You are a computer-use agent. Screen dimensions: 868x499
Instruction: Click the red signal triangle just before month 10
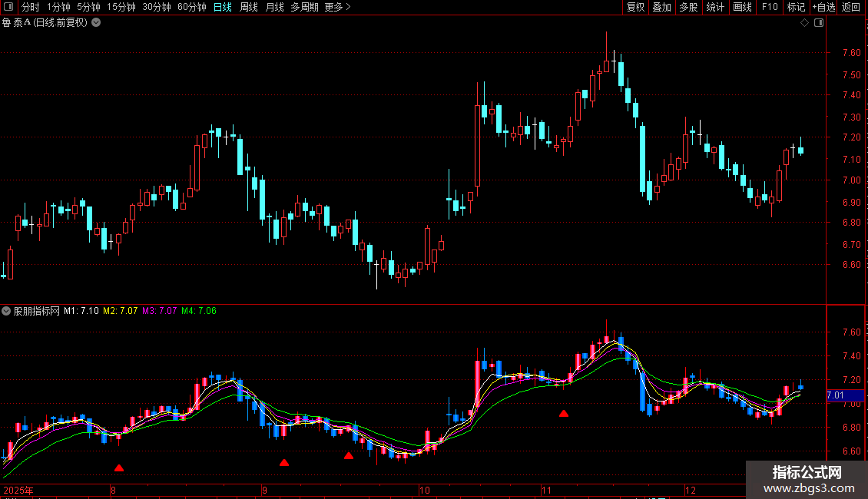point(348,456)
